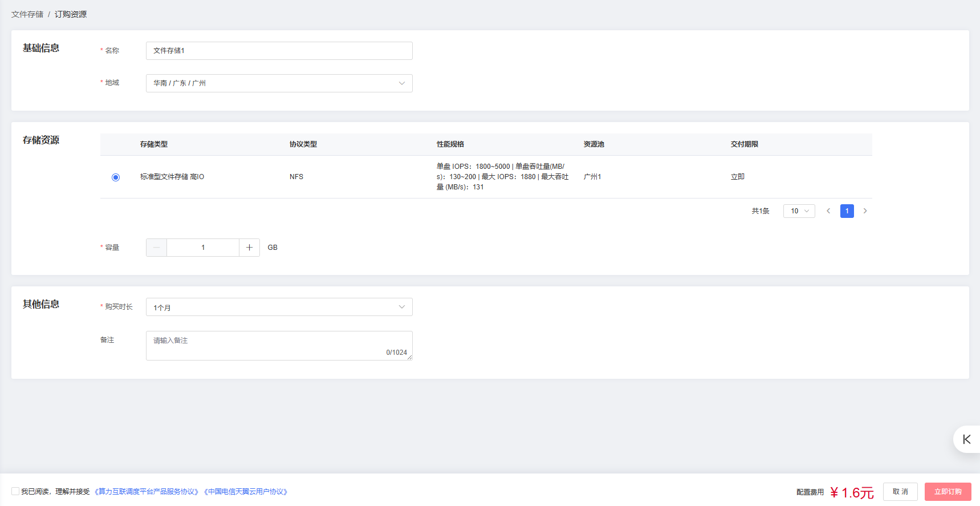Open the page size 10 dropdown
This screenshot has height=506, width=980.
799,211
